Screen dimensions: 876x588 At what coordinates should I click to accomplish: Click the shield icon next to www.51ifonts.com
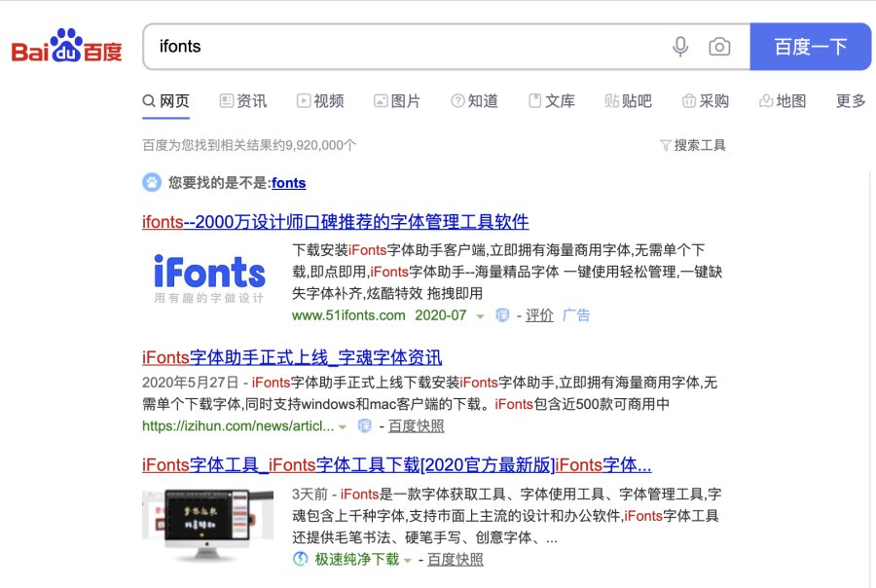click(502, 315)
